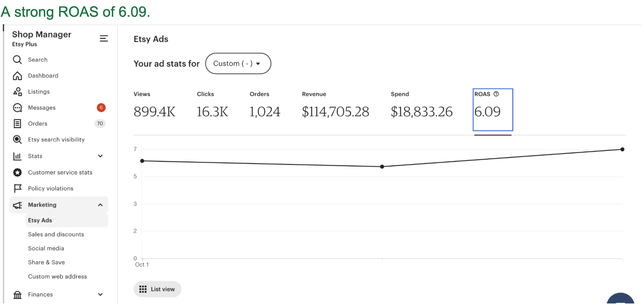The height and width of the screenshot is (305, 644).
Task: Collapse the Marketing section chevron
Action: (100, 205)
